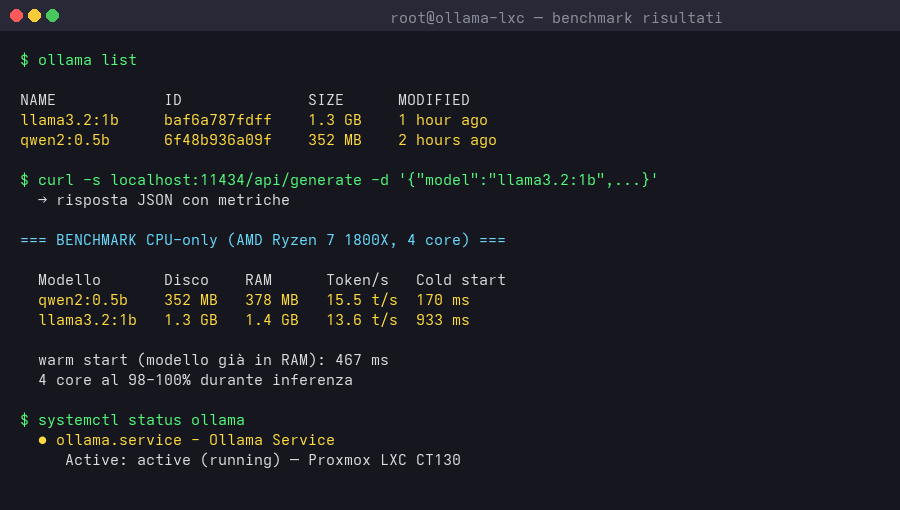Click the MODIFIED column header

click(x=434, y=100)
